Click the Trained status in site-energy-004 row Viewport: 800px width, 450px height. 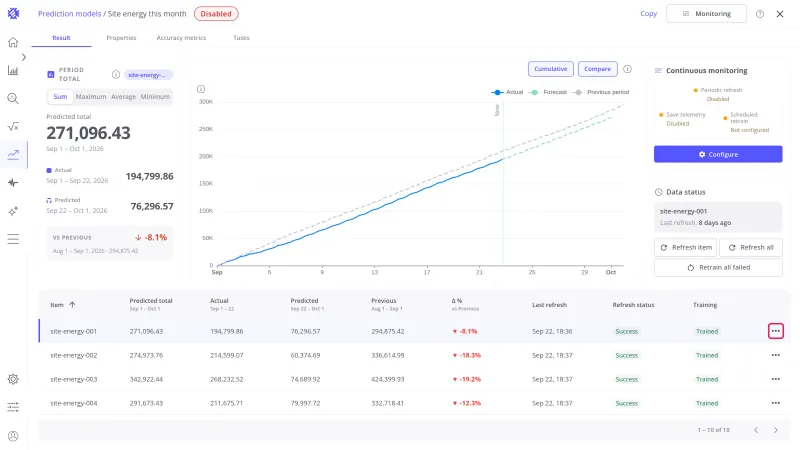[707, 403]
